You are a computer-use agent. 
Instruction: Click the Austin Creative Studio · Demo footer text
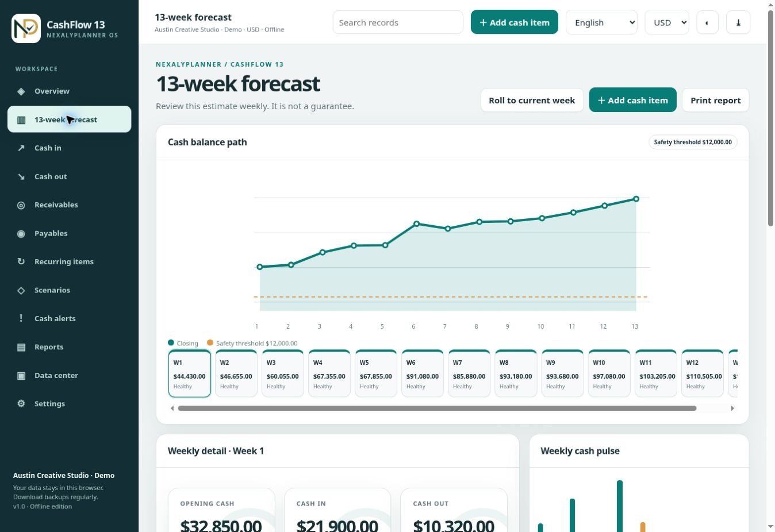click(64, 476)
